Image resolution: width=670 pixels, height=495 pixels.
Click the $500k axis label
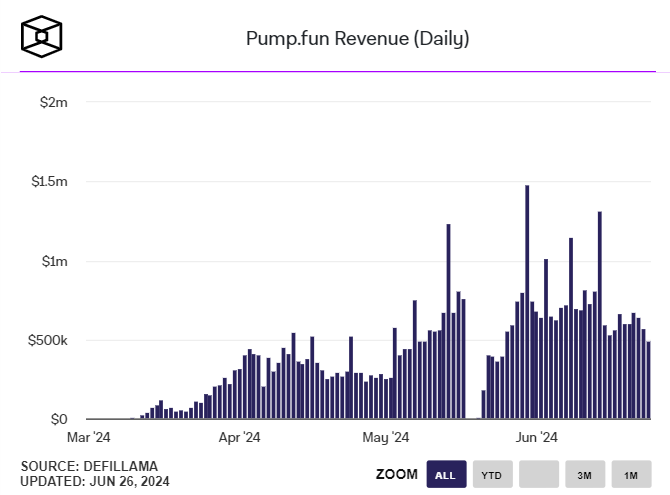[48, 340]
